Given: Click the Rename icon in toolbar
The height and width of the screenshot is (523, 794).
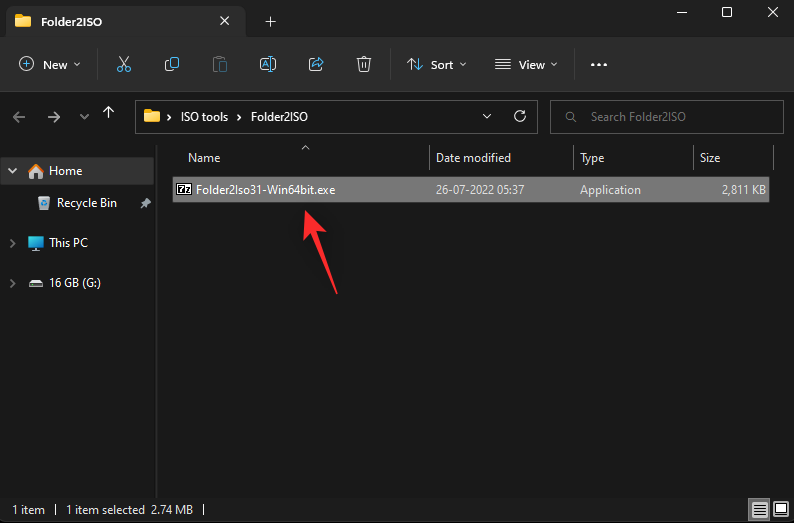Looking at the screenshot, I should coord(268,64).
